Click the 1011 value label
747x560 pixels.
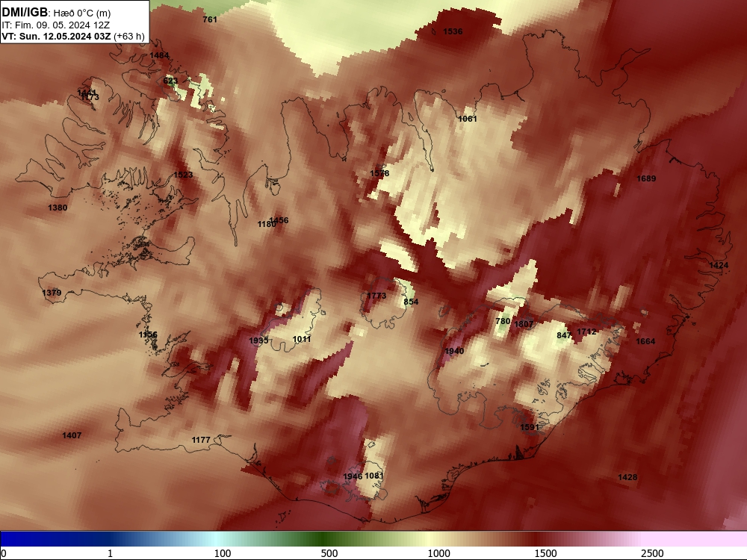pyautogui.click(x=302, y=339)
